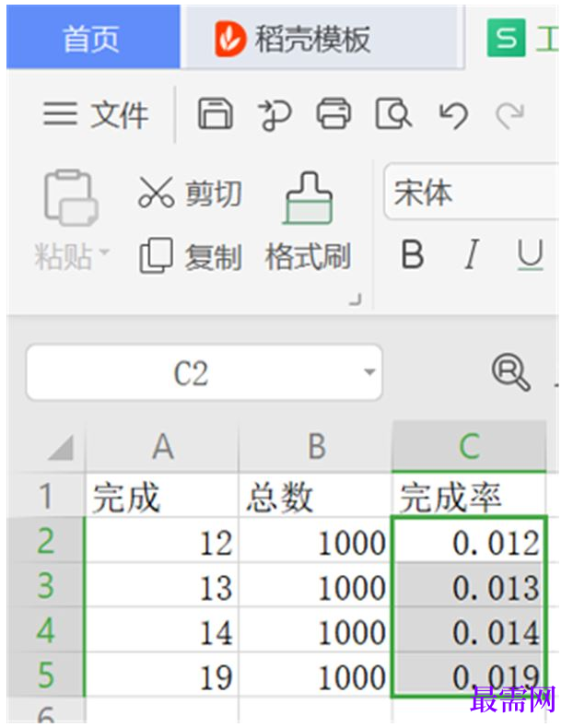Click the 复制 copy button
The width and height of the screenshot is (573, 728).
coord(190,256)
